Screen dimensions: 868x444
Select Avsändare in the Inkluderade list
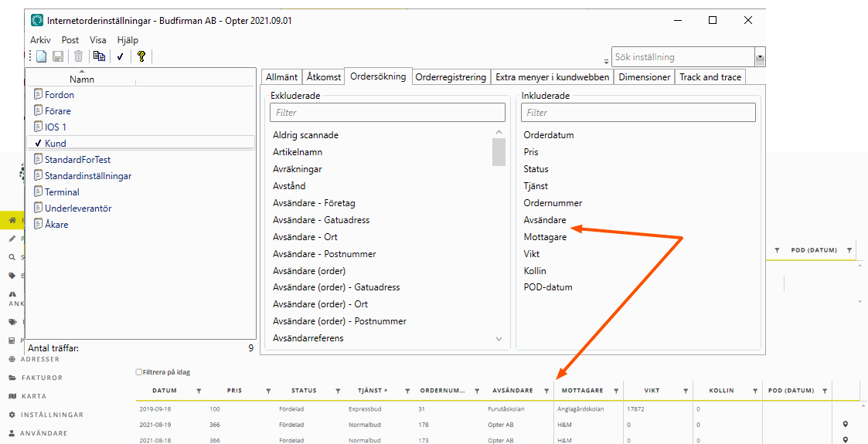pyautogui.click(x=545, y=220)
